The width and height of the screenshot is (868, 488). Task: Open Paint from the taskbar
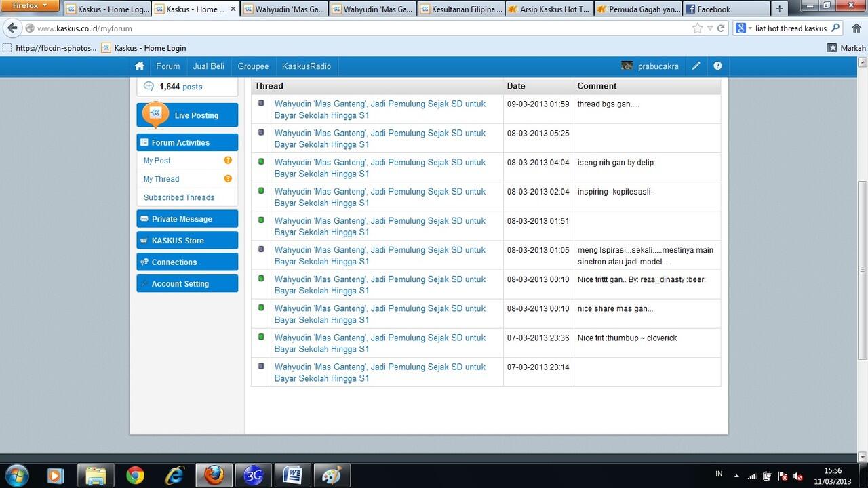(x=332, y=476)
